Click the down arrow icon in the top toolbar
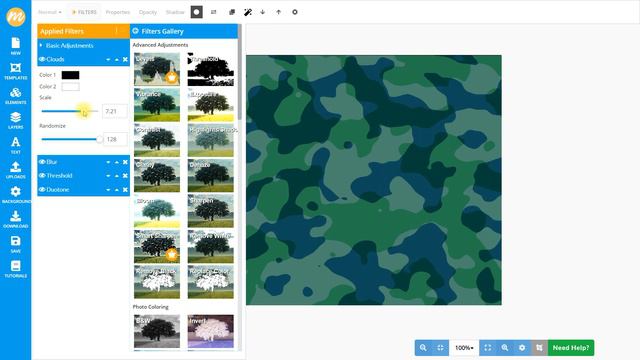 [262, 12]
